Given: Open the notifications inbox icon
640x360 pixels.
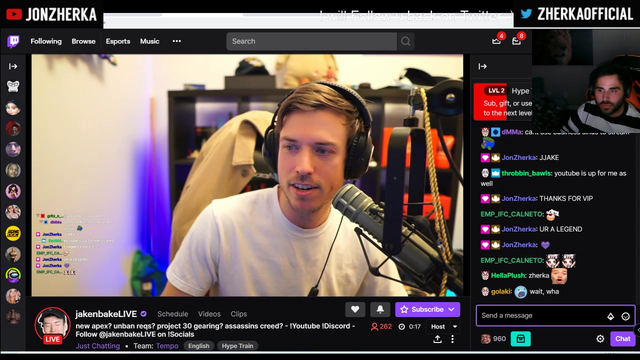Looking at the screenshot, I should [516, 41].
